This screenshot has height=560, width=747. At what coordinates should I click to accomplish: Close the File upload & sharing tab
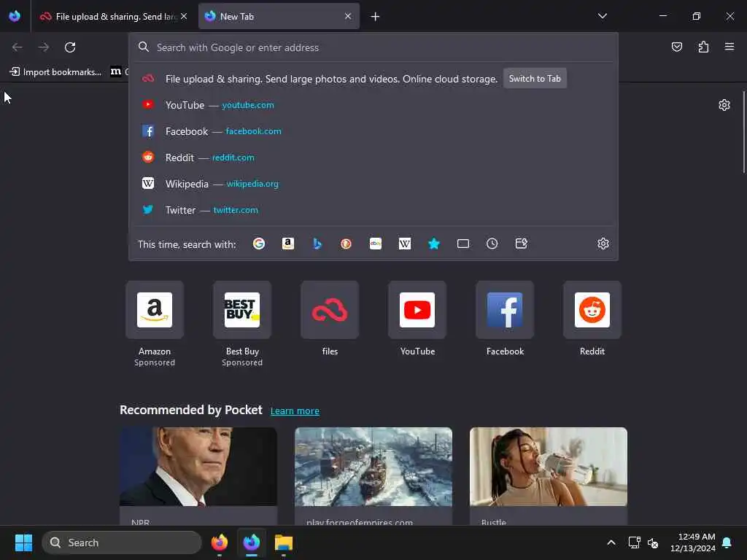coord(184,17)
